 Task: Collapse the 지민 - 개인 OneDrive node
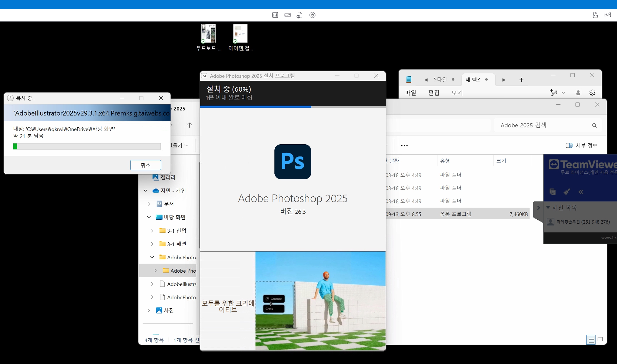pyautogui.click(x=145, y=191)
